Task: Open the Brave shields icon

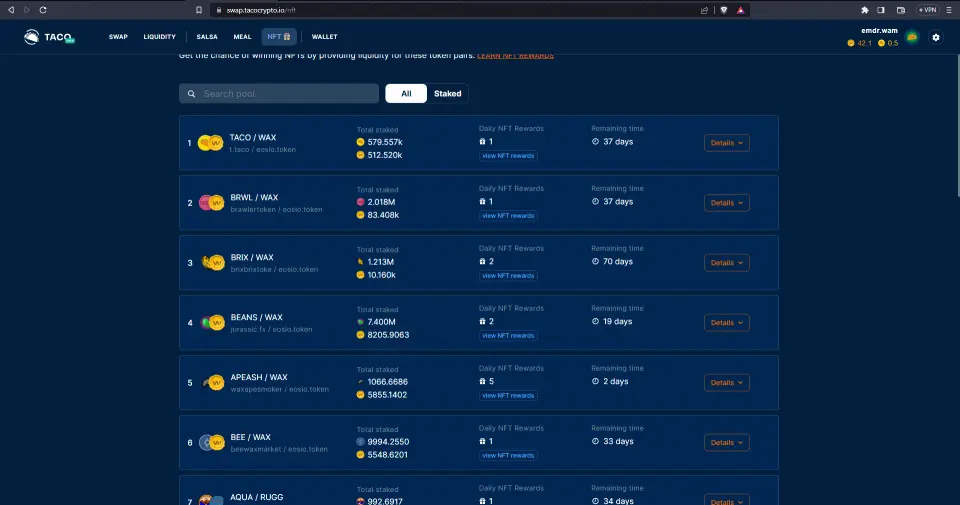Action: point(724,10)
